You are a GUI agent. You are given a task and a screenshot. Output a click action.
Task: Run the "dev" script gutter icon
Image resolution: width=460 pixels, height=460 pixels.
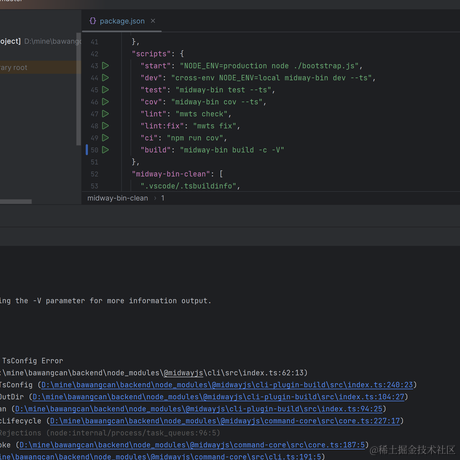[105, 78]
